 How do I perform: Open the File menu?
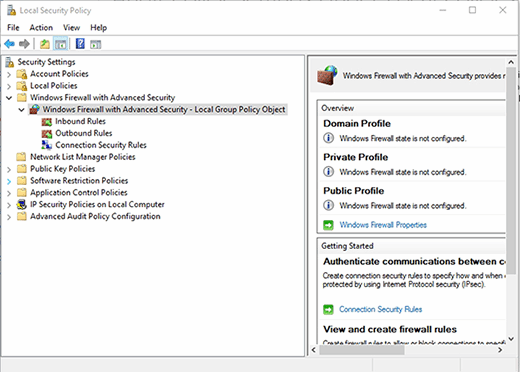click(13, 28)
